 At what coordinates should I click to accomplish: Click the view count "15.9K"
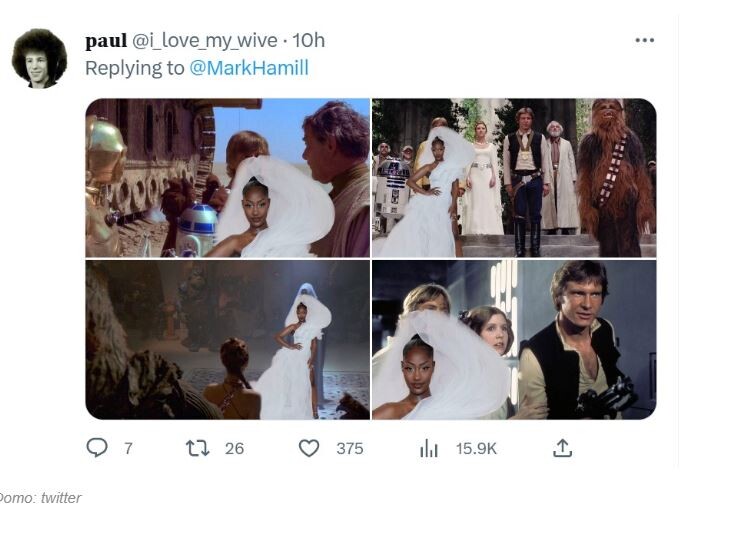476,449
